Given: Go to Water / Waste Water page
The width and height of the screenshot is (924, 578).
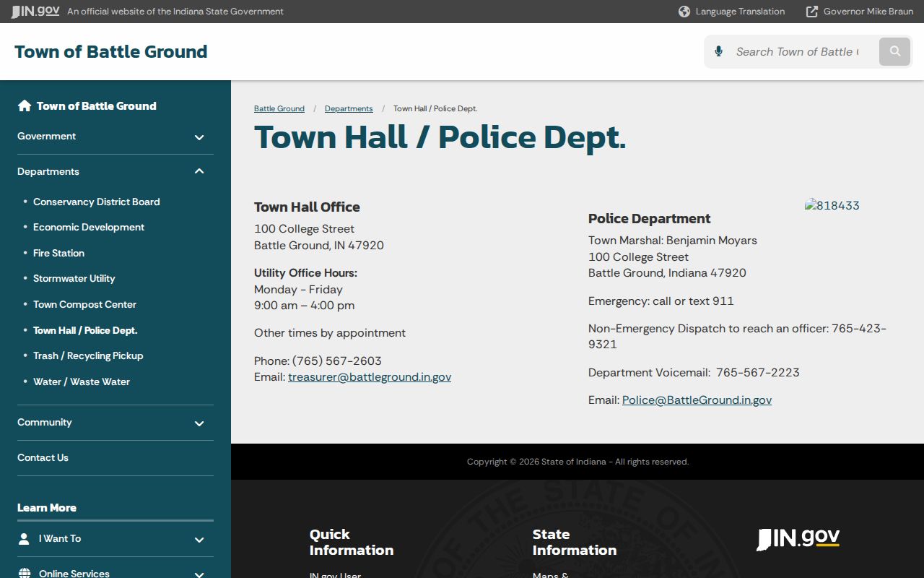Looking at the screenshot, I should [x=82, y=381].
